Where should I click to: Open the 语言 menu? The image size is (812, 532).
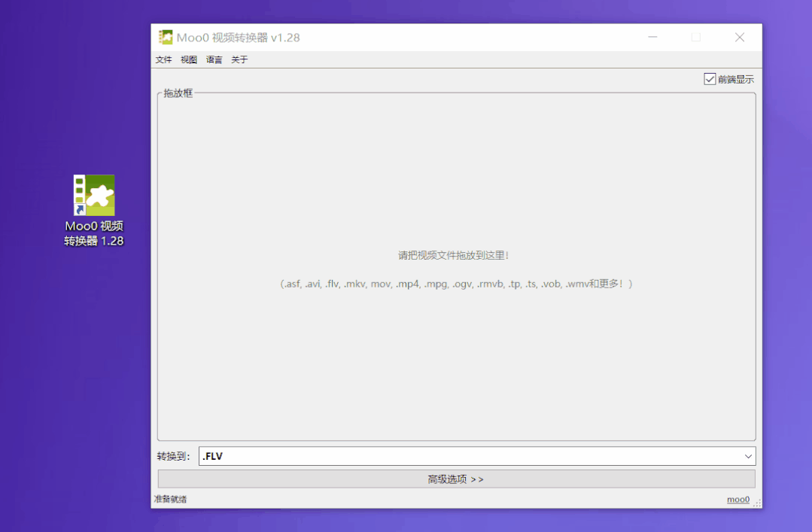tap(214, 59)
